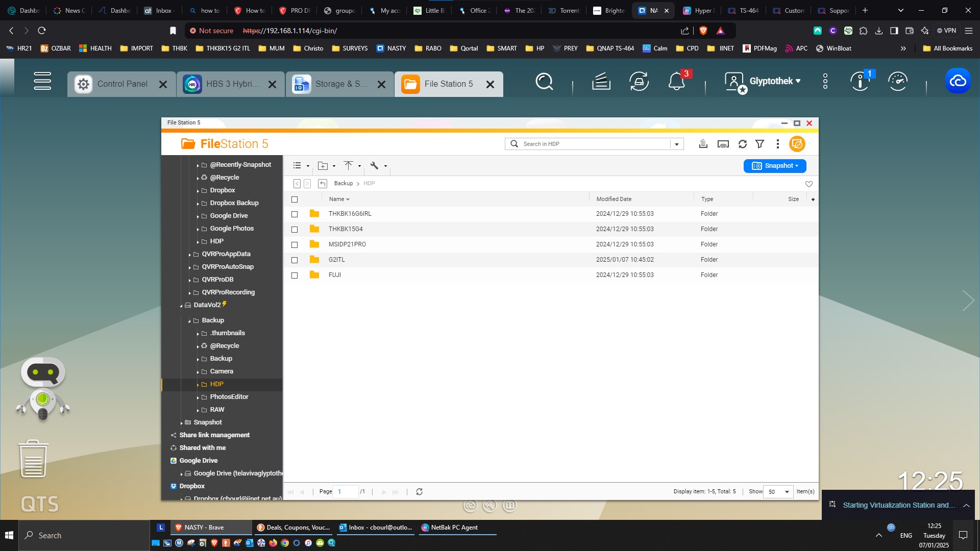This screenshot has height=551, width=980.
Task: Click the add column plus icon
Action: click(x=813, y=199)
